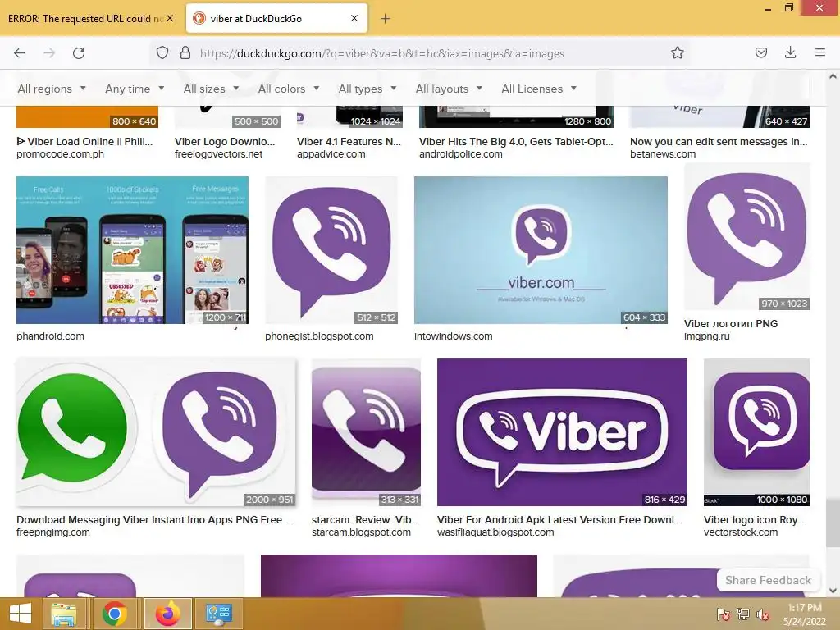Viewport: 840px width, 630px height.
Task: Click the Action Center flag tray icon
Action: pyautogui.click(x=723, y=614)
